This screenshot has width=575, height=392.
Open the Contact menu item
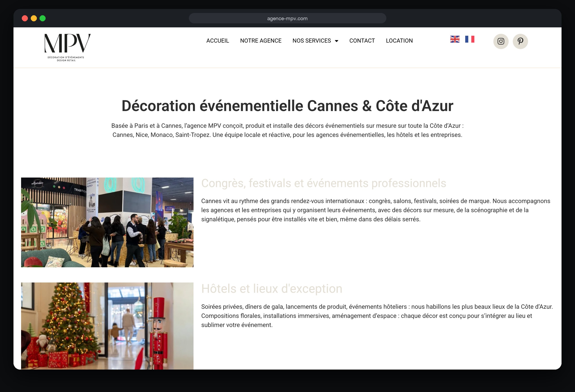click(x=362, y=41)
